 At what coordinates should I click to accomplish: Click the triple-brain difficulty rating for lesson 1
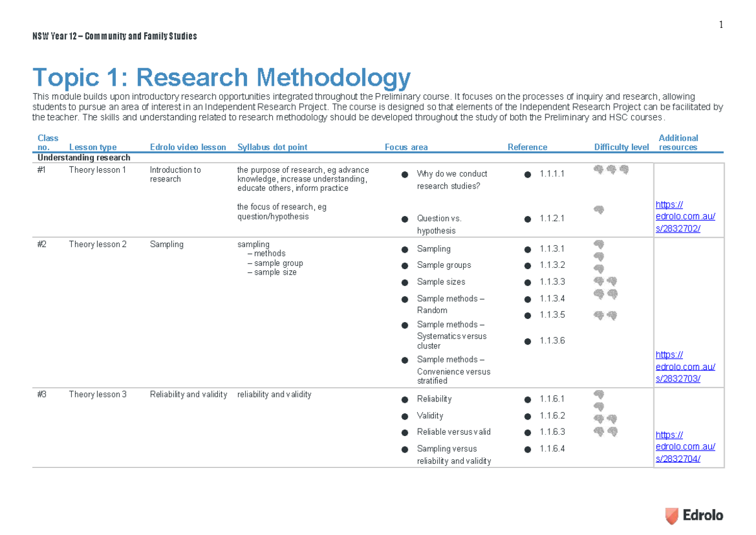click(x=610, y=170)
